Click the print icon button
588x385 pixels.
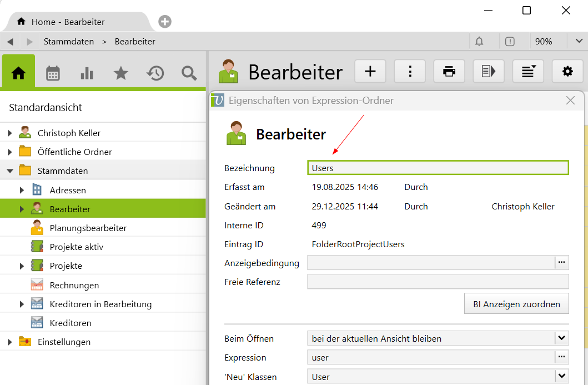click(x=449, y=71)
